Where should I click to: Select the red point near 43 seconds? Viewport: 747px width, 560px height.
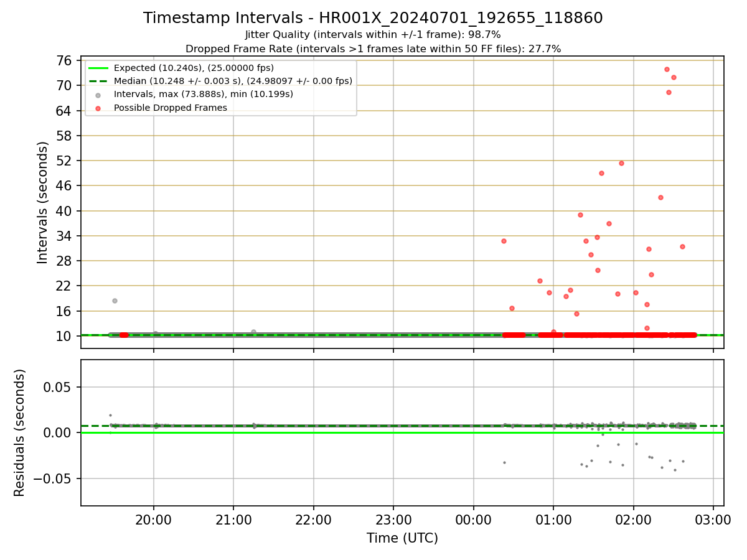[x=660, y=197]
